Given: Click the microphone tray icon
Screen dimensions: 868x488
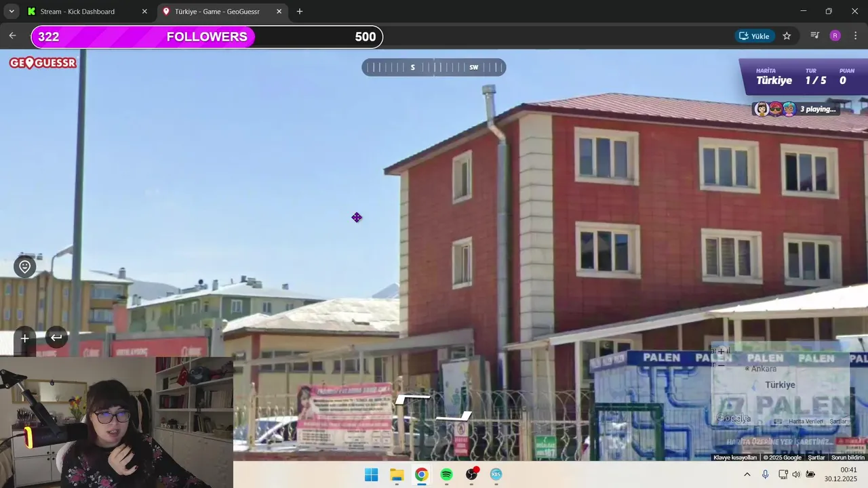Looking at the screenshot, I should tap(765, 474).
